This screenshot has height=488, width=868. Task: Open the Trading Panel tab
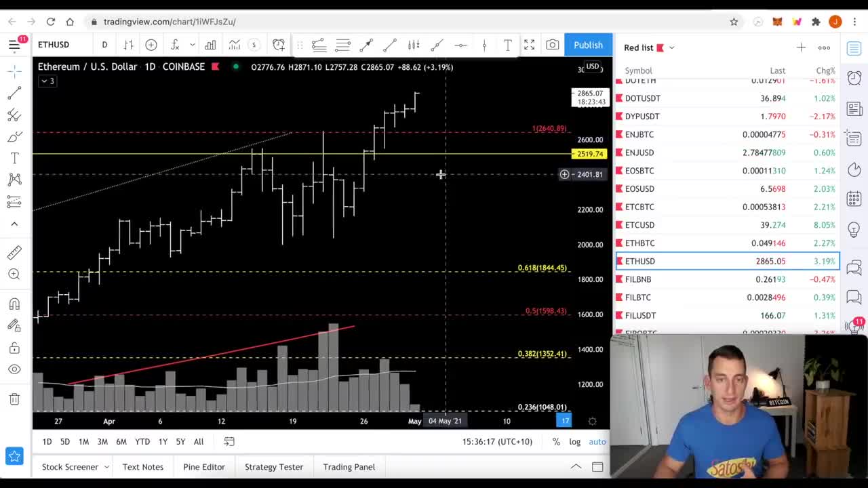(x=349, y=467)
